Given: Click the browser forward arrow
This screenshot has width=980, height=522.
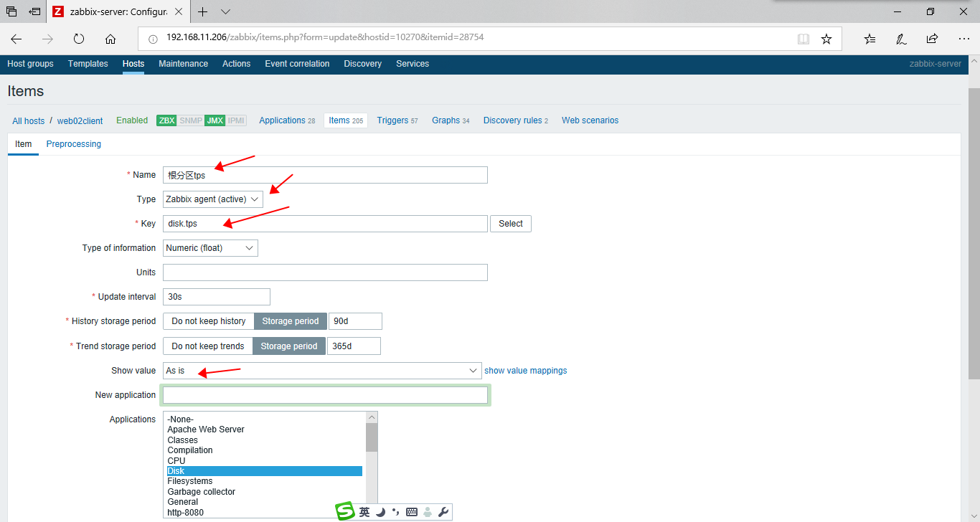Looking at the screenshot, I should (47, 39).
